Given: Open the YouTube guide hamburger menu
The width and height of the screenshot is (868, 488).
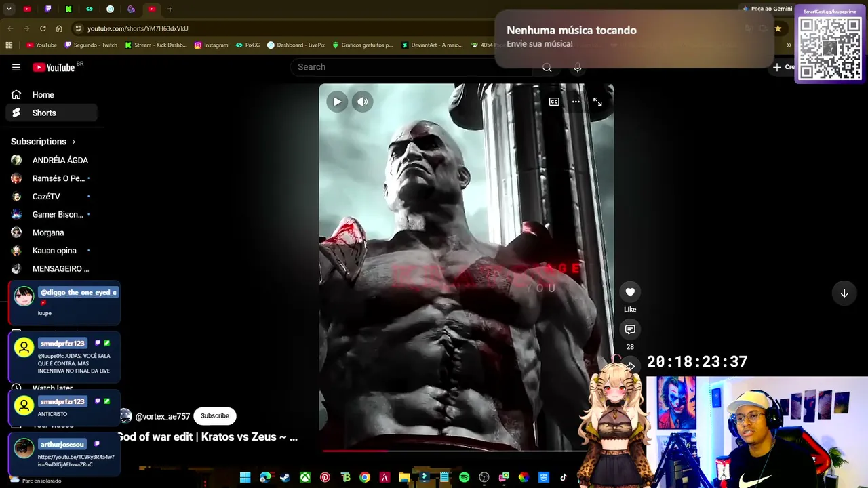Looking at the screenshot, I should [x=16, y=67].
